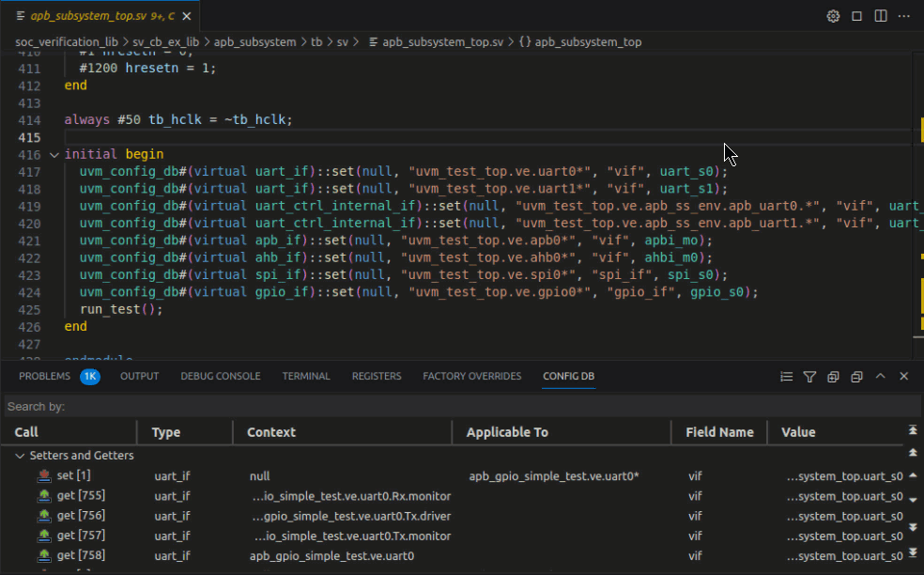Open Settings via the gear icon
Screen dimensions: 924x575
(x=832, y=16)
